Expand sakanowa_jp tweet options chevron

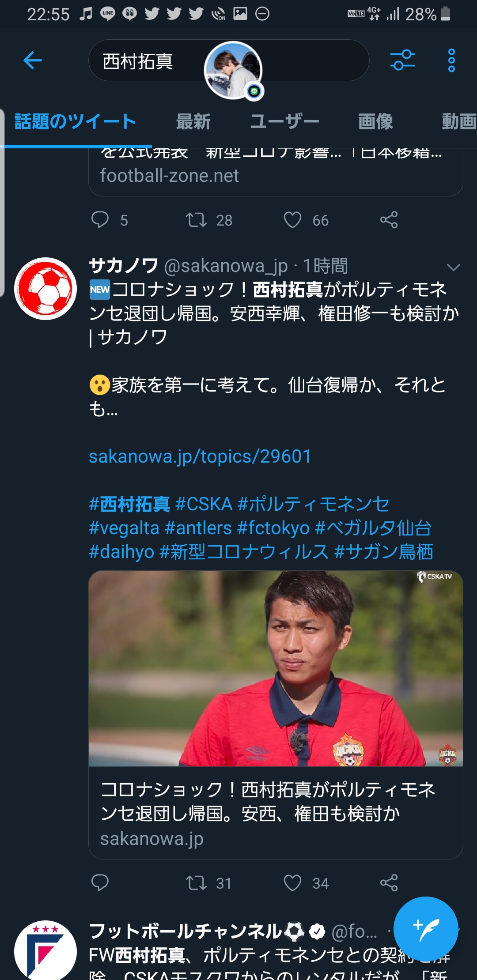[454, 267]
